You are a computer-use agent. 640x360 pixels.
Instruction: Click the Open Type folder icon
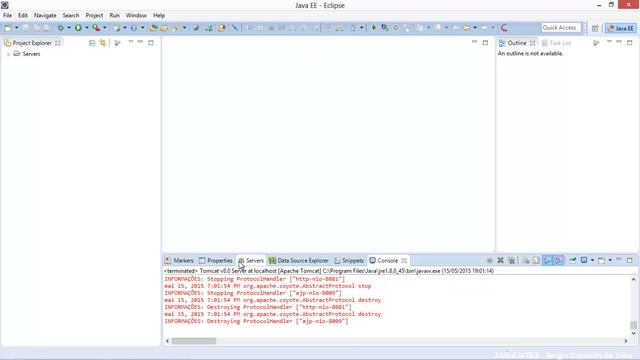(x=153, y=28)
